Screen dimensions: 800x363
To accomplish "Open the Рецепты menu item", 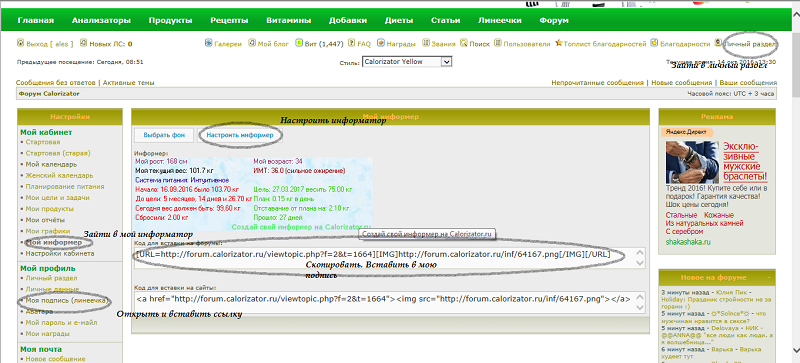I will [x=229, y=21].
